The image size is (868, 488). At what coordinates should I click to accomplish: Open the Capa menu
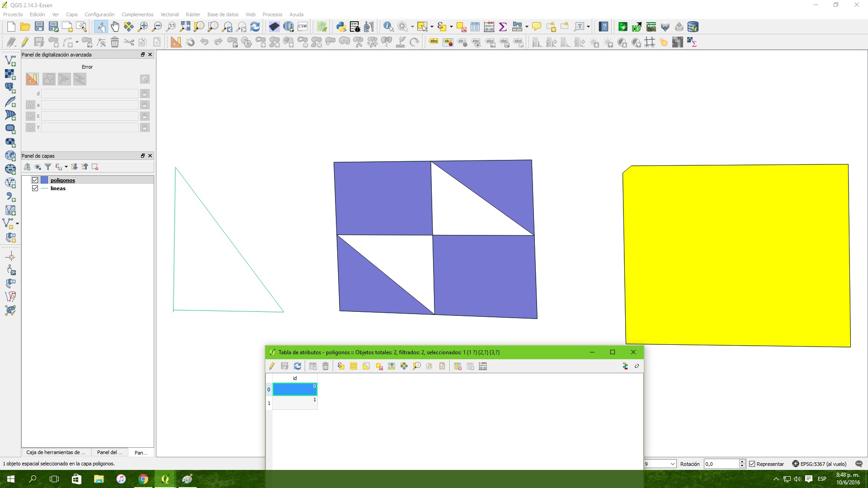(72, 14)
